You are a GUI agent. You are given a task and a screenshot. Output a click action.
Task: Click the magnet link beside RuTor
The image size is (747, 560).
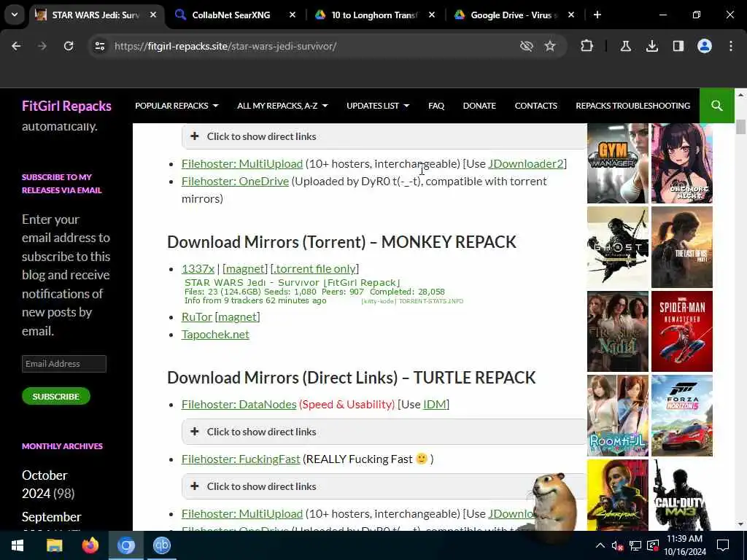pyautogui.click(x=237, y=316)
